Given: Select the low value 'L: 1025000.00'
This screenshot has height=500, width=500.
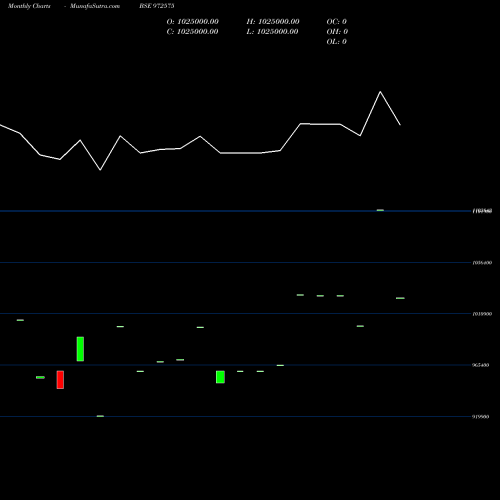Looking at the screenshot, I should 272,32.
